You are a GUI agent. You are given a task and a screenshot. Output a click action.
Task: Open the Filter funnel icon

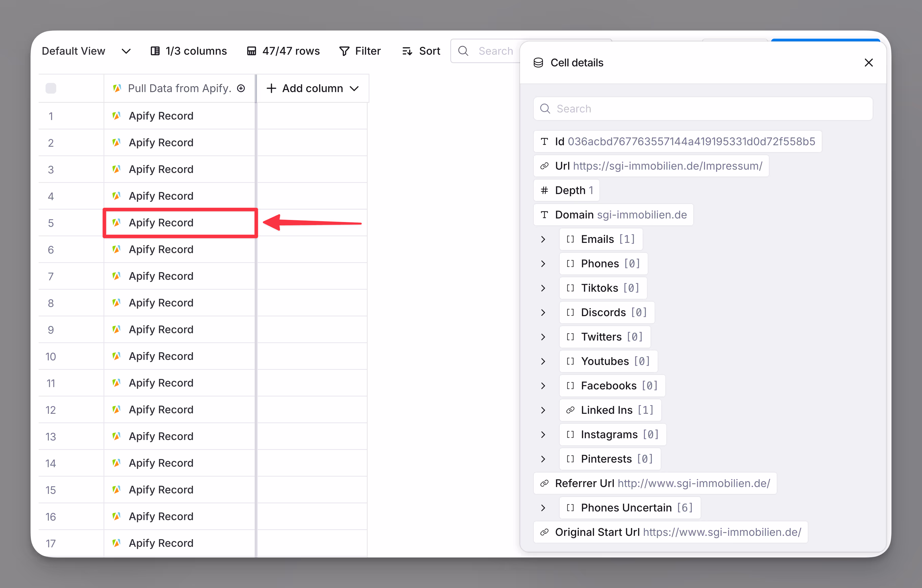point(344,51)
